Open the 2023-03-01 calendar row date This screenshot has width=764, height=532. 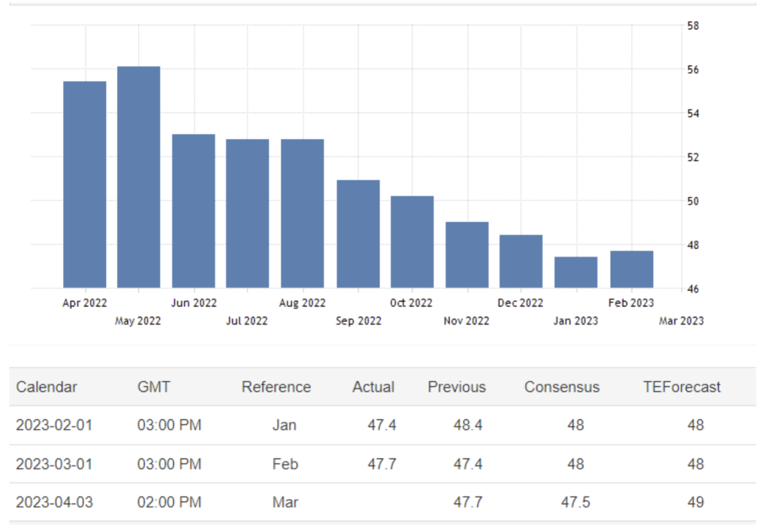pyautogui.click(x=54, y=464)
